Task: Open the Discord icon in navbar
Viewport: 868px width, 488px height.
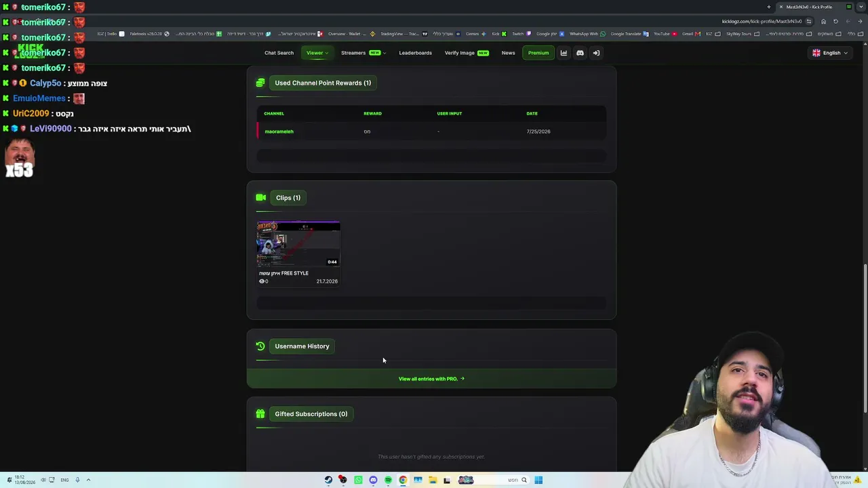Action: [x=580, y=53]
